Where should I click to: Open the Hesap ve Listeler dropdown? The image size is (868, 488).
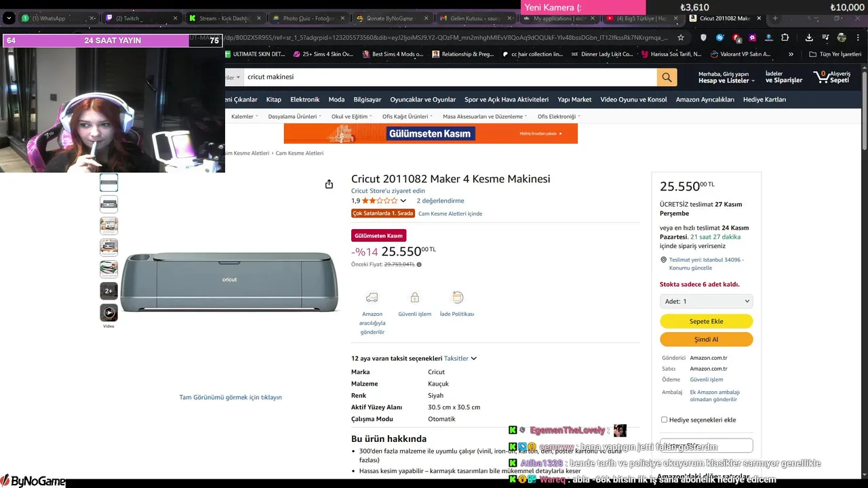(726, 81)
